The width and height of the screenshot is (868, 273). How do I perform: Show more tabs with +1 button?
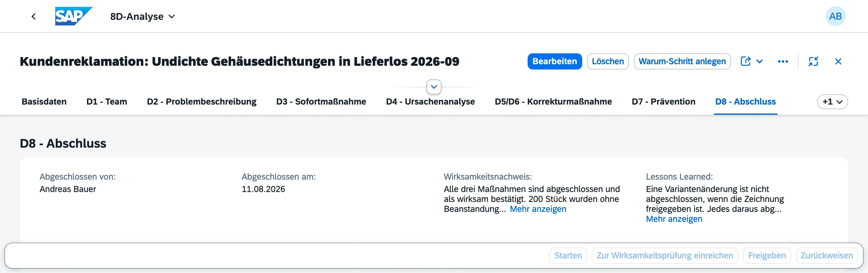click(x=832, y=101)
